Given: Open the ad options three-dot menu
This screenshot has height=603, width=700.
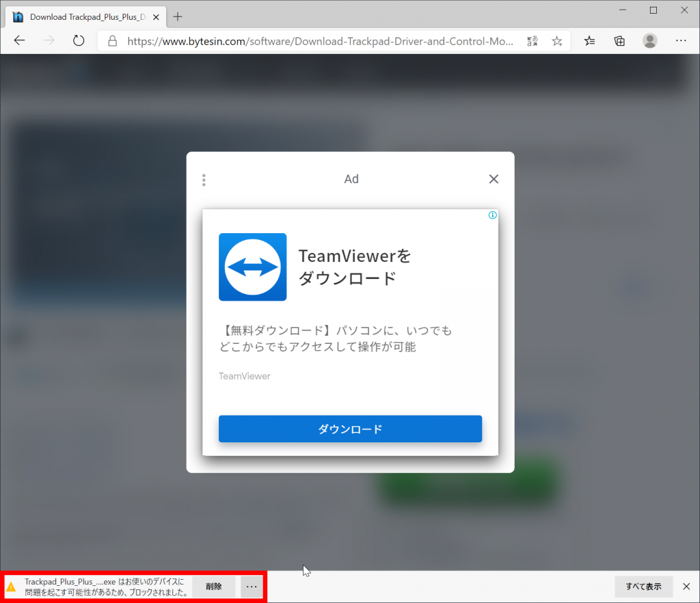Looking at the screenshot, I should [x=204, y=180].
